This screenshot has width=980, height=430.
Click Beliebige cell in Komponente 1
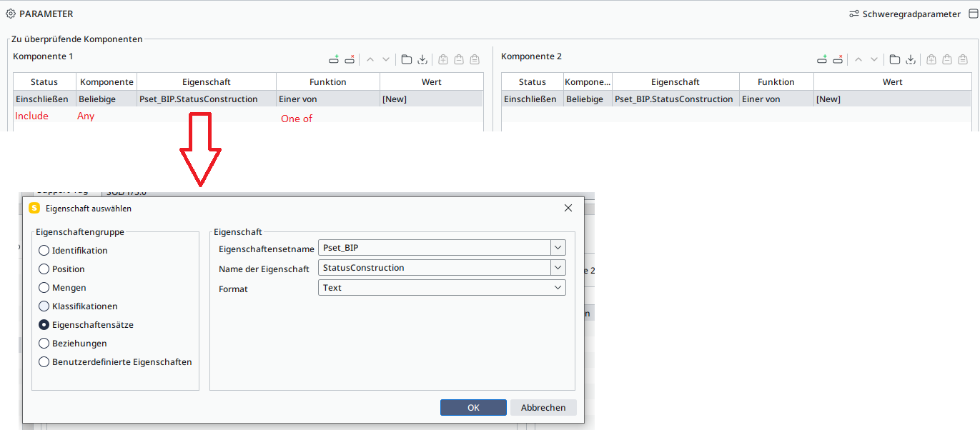[x=107, y=99]
